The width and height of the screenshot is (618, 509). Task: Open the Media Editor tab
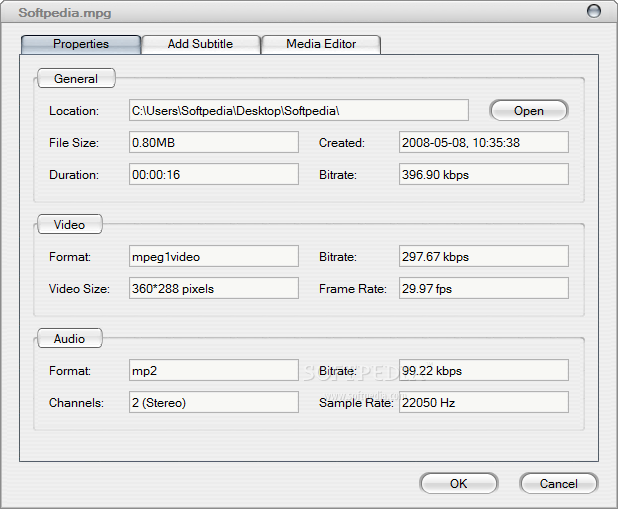[x=321, y=44]
